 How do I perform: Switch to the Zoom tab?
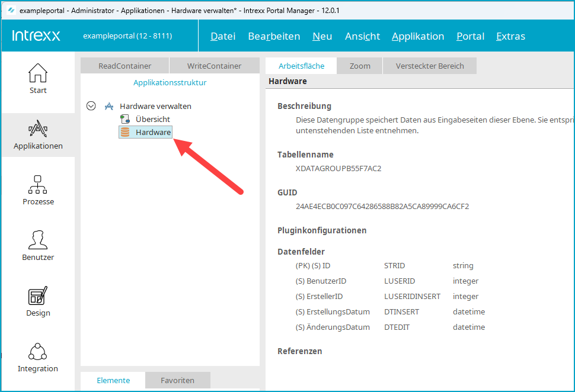pos(360,66)
